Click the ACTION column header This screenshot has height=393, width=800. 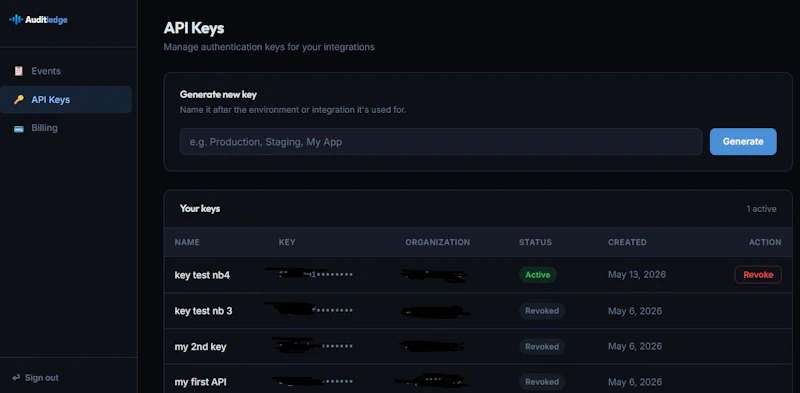click(765, 242)
